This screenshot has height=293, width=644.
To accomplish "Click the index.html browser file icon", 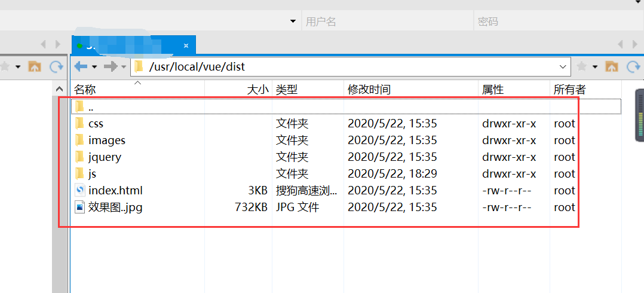I will pos(79,191).
